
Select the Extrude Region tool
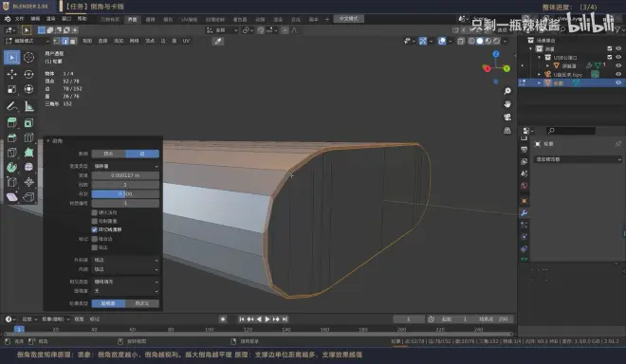tap(12, 123)
